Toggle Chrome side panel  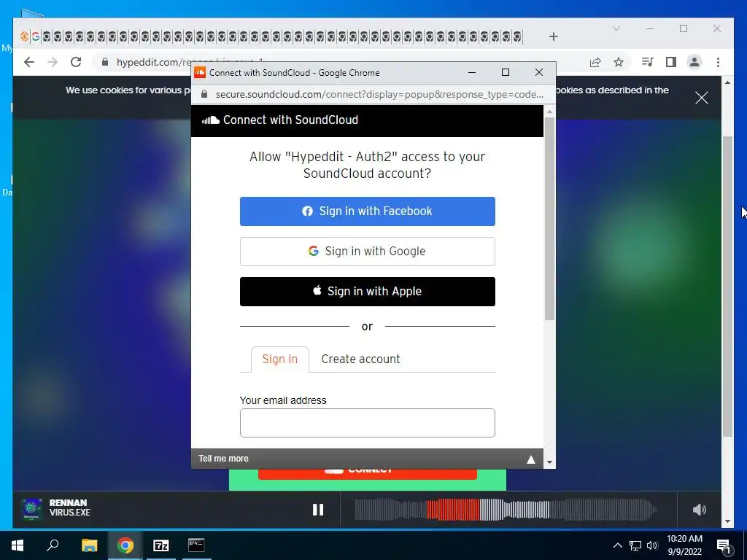point(671,62)
